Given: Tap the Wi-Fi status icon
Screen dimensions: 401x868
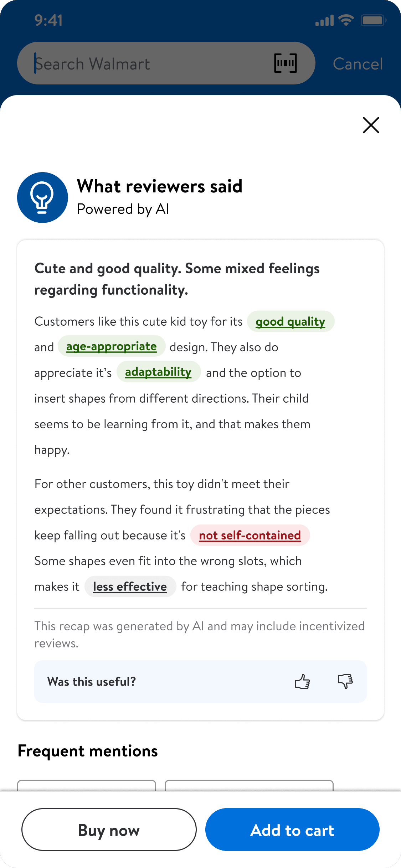Looking at the screenshot, I should [346, 20].
